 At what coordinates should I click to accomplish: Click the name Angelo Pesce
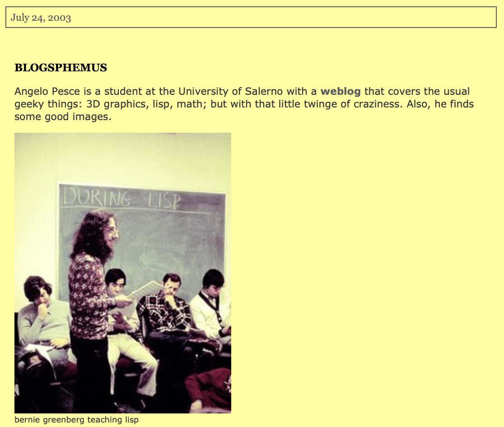point(47,92)
